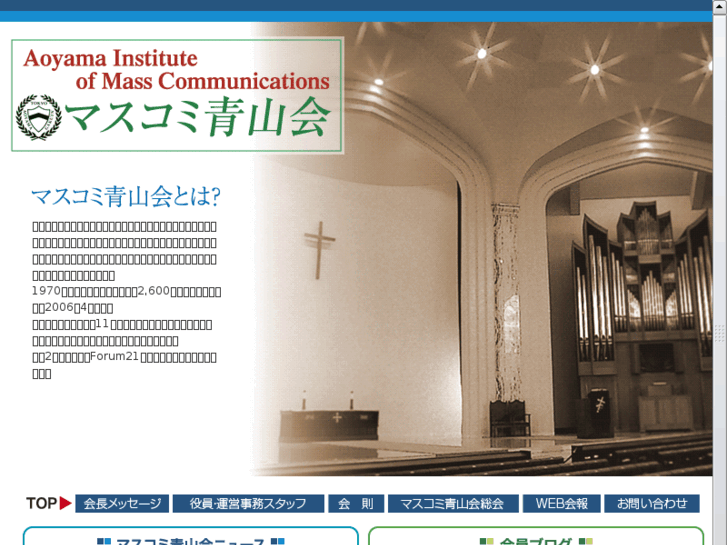Open the 会長メッセージ page
727x545 pixels.
tap(122, 504)
